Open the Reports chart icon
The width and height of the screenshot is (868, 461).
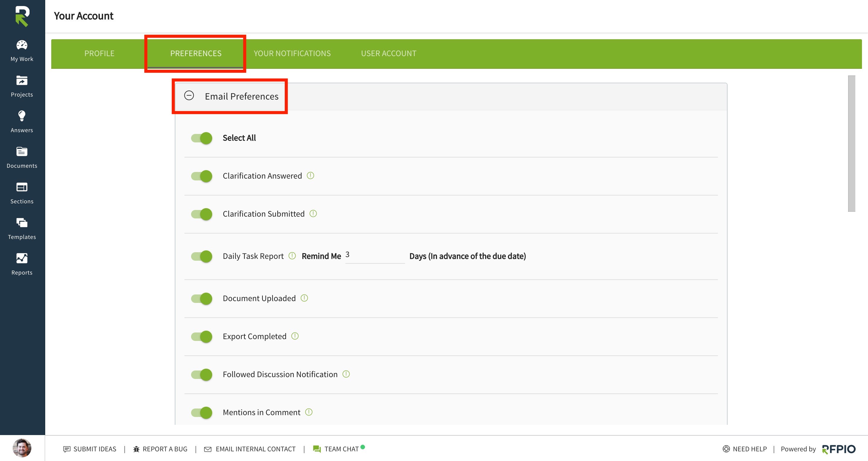coord(22,258)
